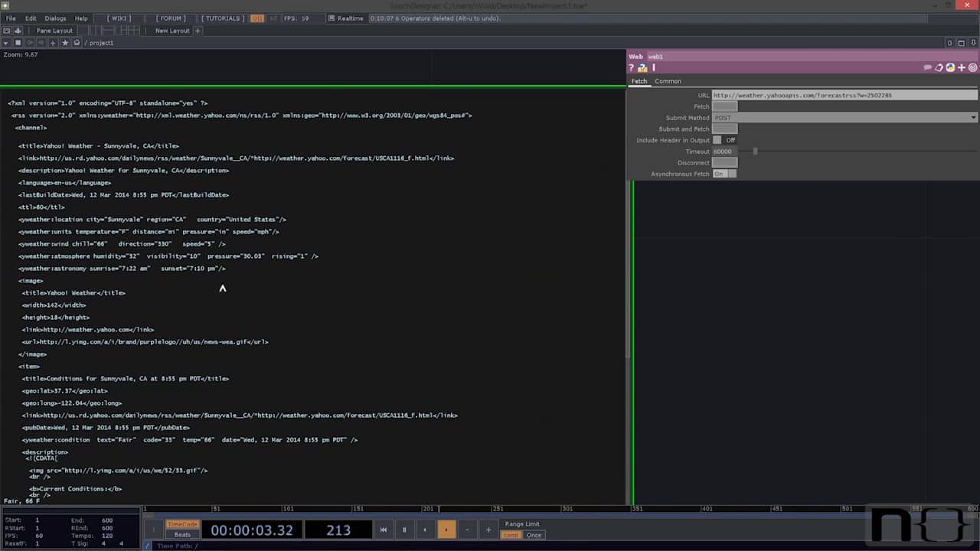Switch to the Common tab
The height and width of the screenshot is (551, 980).
tap(668, 81)
